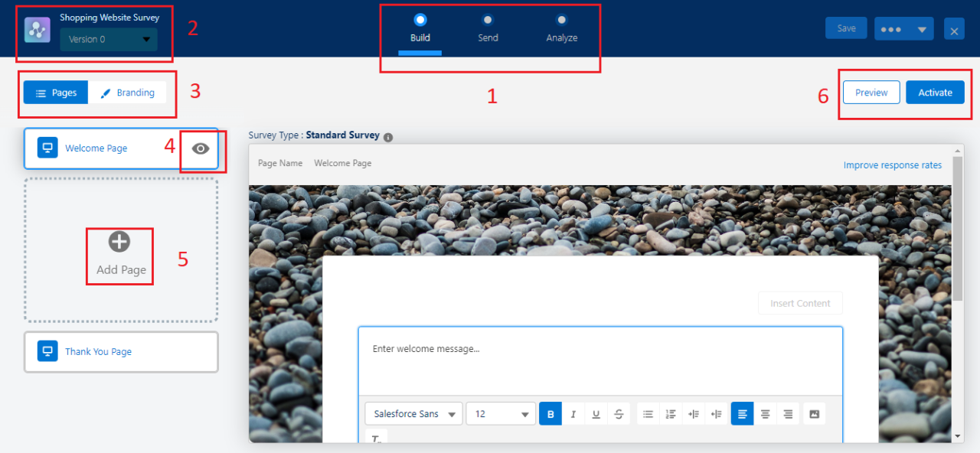Switch to the Pages tab
The image size is (980, 453).
coord(56,92)
